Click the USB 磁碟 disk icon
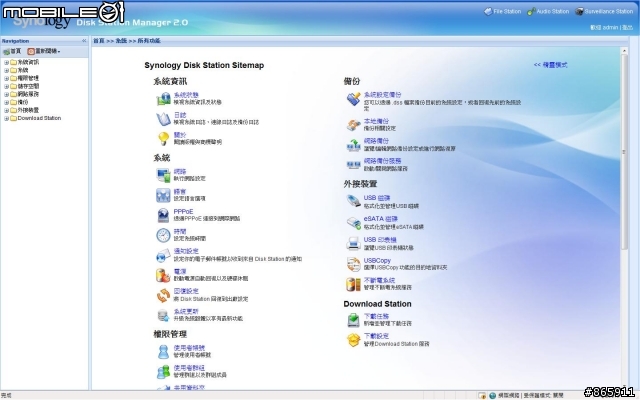The width and height of the screenshot is (640, 400). pos(353,201)
